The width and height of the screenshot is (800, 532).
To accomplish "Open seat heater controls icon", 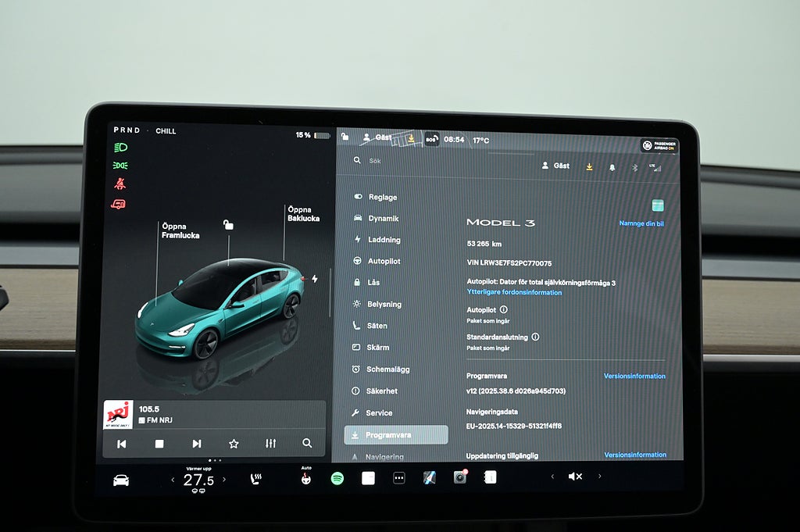I will pos(255,479).
